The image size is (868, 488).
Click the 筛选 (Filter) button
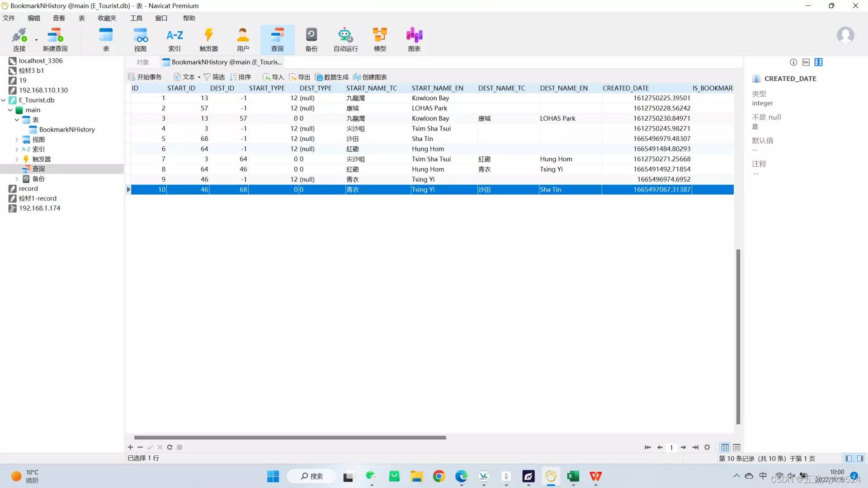(x=214, y=77)
